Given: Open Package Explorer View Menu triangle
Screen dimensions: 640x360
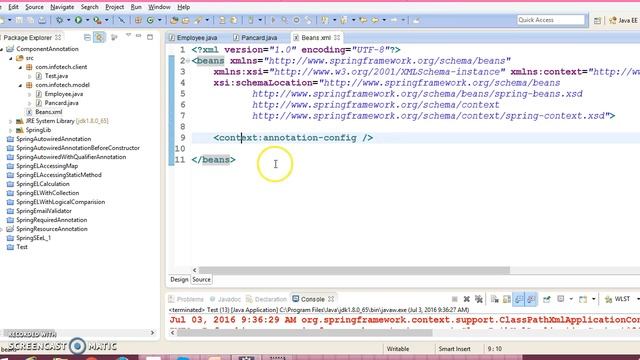Looking at the screenshot, I should 128,36.
